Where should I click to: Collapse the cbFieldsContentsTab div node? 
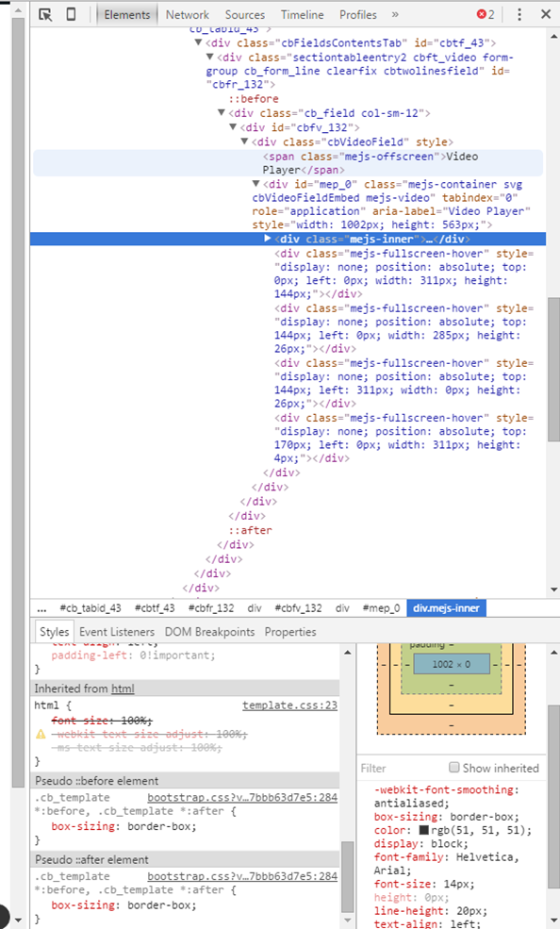click(198, 42)
